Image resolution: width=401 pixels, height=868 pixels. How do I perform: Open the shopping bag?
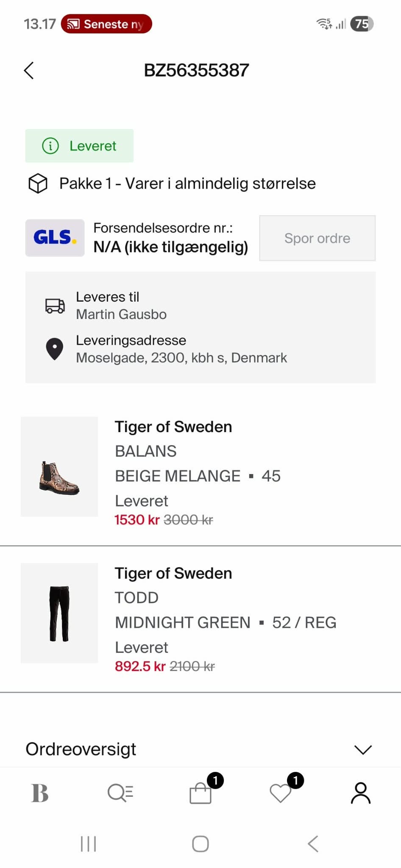pyautogui.click(x=200, y=793)
